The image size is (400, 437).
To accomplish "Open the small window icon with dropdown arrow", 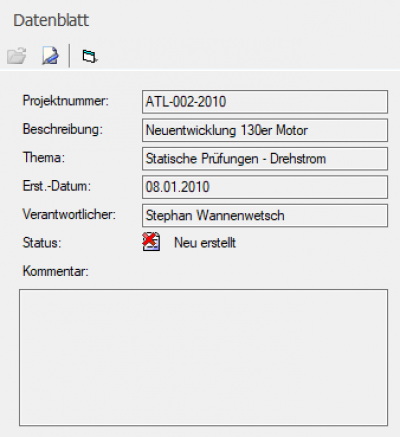I will 90,56.
